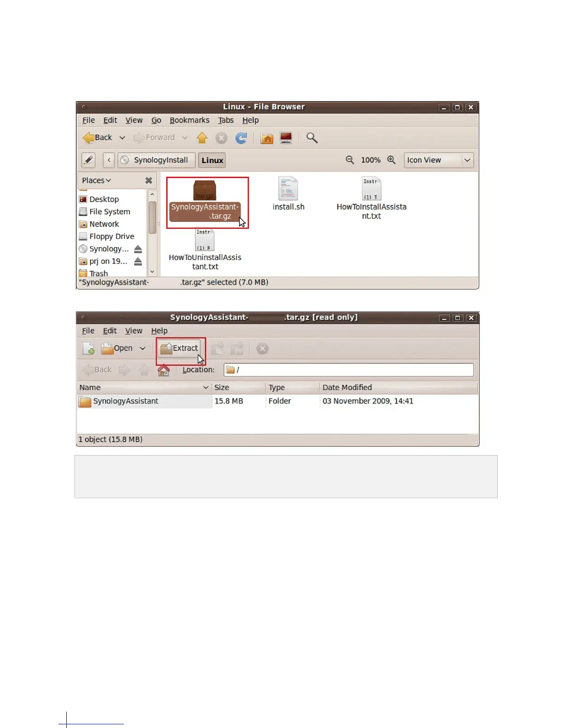Select the SynologyAssistant tar.gz file icon
This screenshot has height=728, width=563.
click(x=205, y=201)
